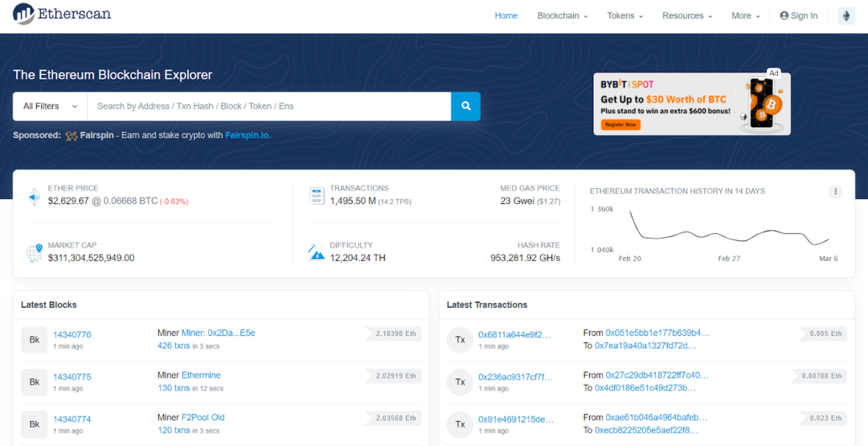The height and width of the screenshot is (446, 868).
Task: Click Sign In
Action: click(x=798, y=16)
